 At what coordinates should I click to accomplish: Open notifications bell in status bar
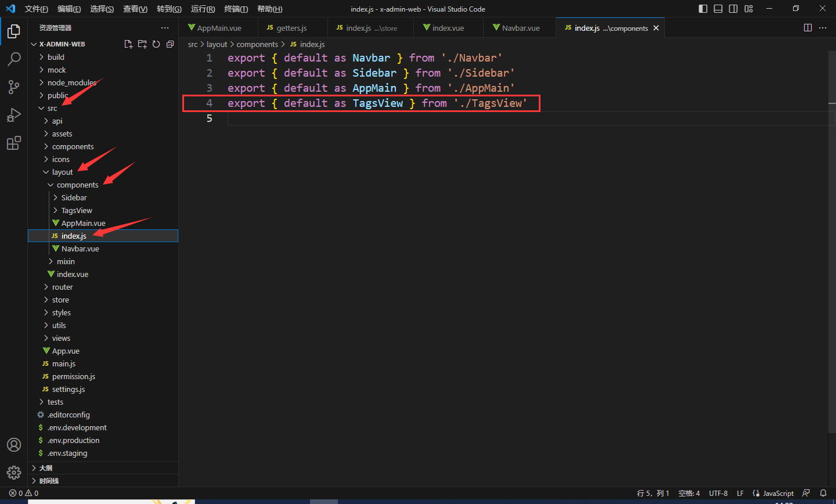coord(823,493)
